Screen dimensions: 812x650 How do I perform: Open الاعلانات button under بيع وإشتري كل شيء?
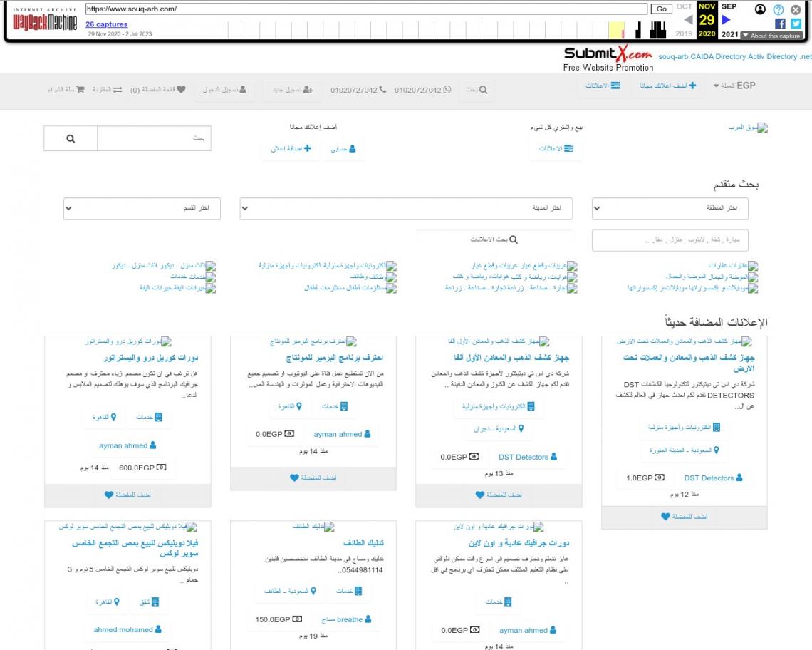(x=556, y=149)
